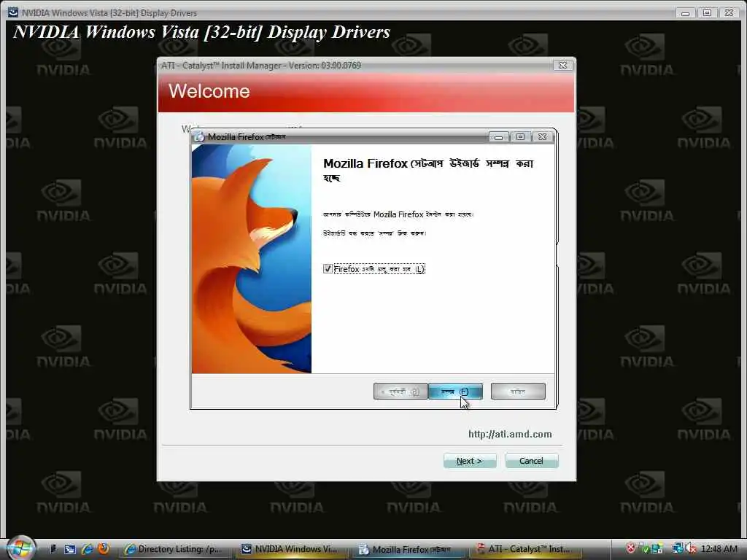Uncheck the launch Firefox now (L) checkbox
This screenshot has height=560, width=747.
[x=328, y=269]
